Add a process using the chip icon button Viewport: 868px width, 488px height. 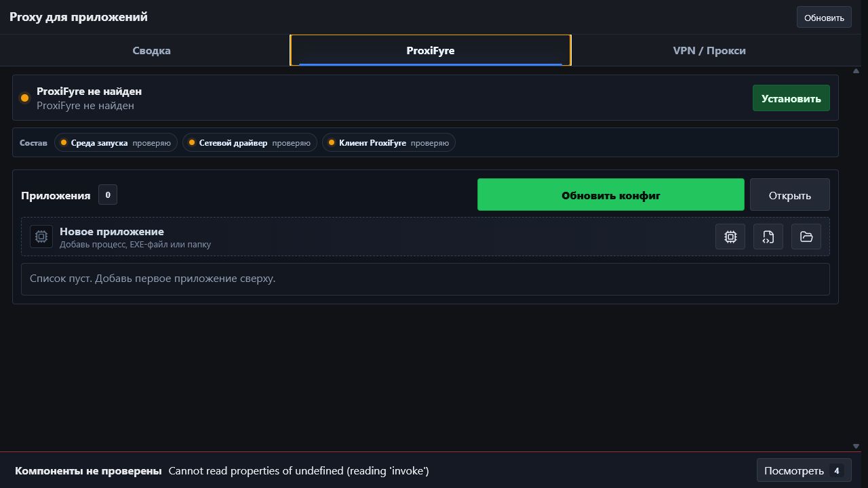click(x=730, y=237)
